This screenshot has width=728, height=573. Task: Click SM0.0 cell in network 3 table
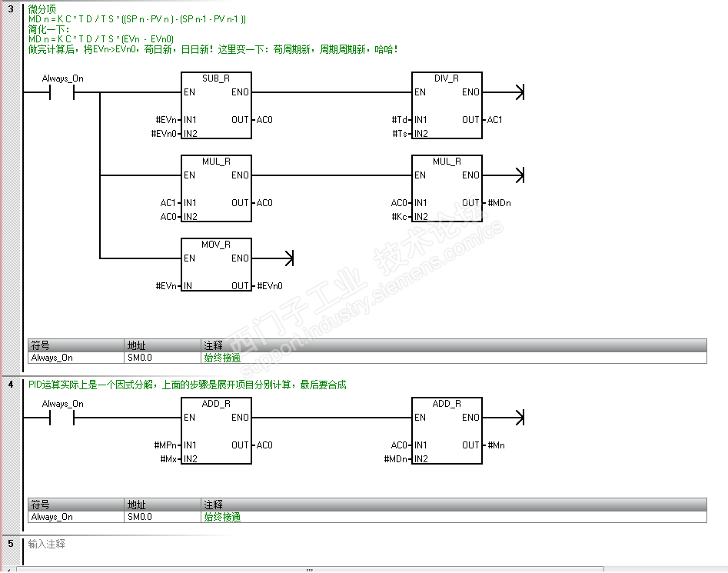(x=163, y=358)
